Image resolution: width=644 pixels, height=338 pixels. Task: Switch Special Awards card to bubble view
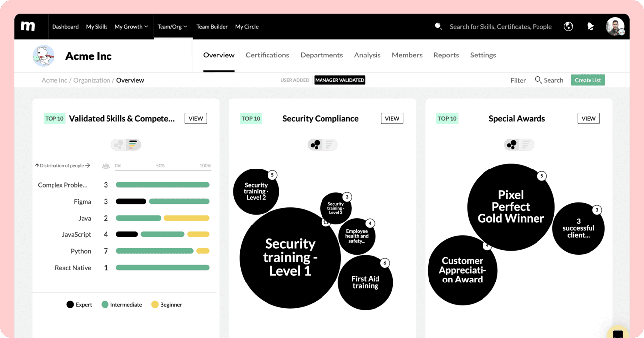pyautogui.click(x=512, y=144)
